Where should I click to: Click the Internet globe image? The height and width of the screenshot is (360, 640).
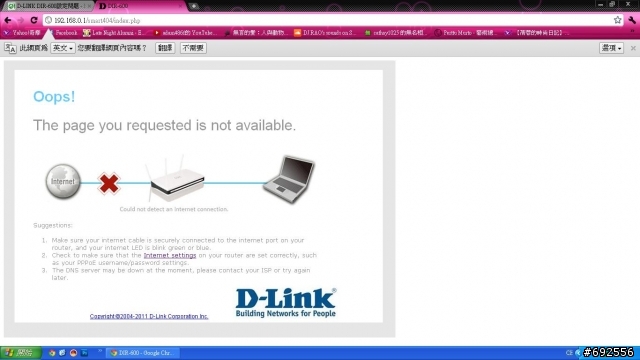click(x=63, y=182)
